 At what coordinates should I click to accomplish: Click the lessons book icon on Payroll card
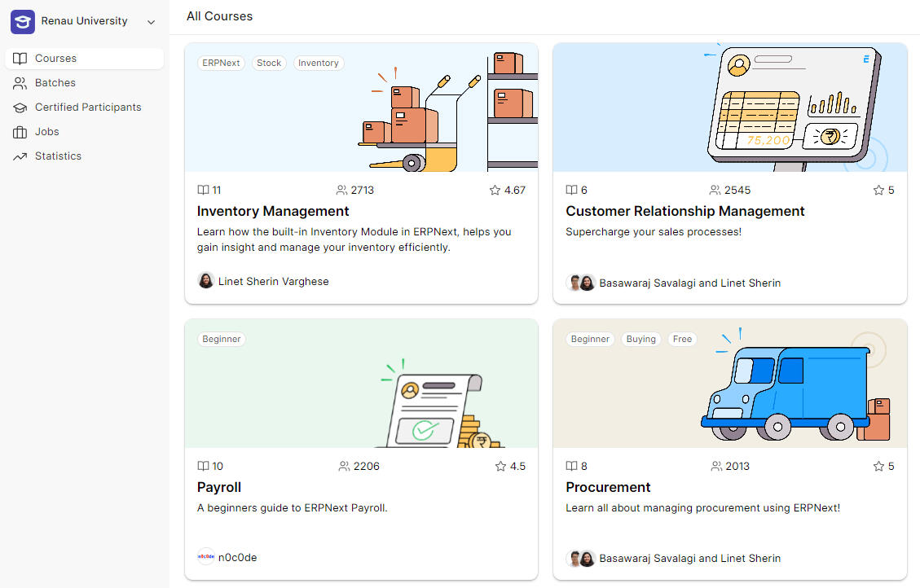point(203,467)
